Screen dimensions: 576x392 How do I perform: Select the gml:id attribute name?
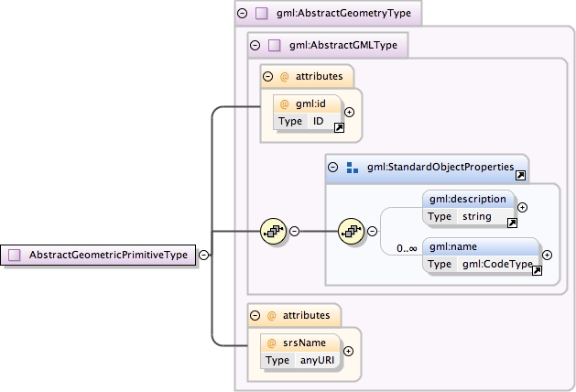coord(310,104)
